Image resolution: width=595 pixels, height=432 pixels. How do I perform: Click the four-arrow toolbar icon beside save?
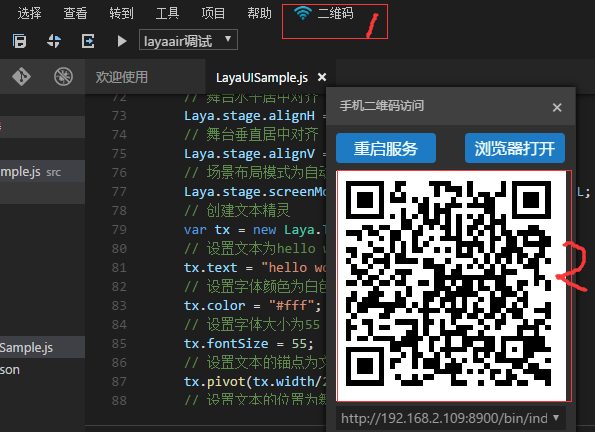pos(54,41)
